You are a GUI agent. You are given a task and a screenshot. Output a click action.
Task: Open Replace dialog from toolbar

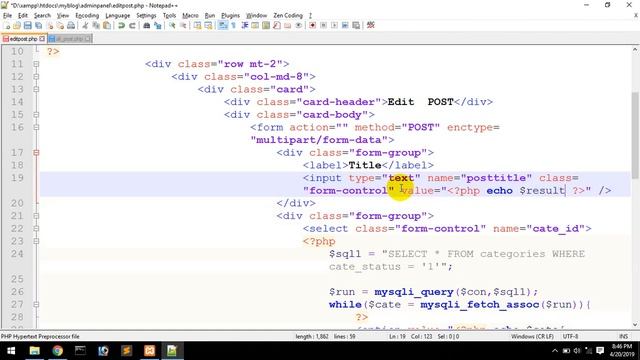click(x=158, y=25)
